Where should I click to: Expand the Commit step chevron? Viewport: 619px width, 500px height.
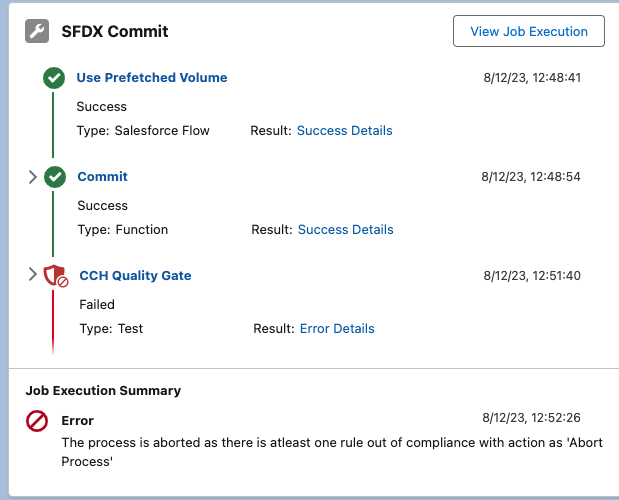[x=33, y=177]
